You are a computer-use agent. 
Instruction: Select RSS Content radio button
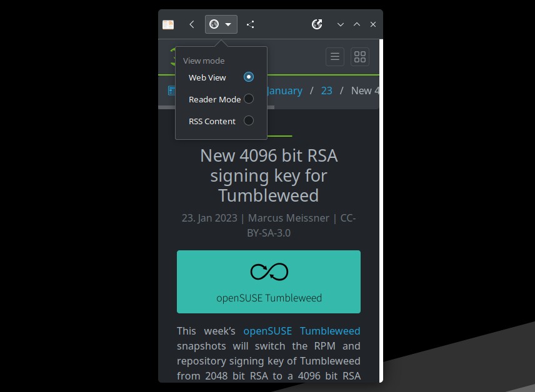[x=249, y=120]
